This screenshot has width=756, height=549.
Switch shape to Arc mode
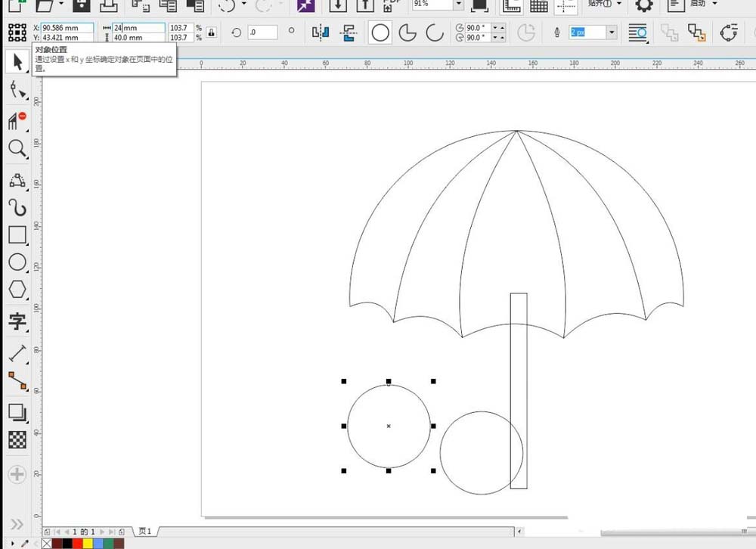point(434,33)
